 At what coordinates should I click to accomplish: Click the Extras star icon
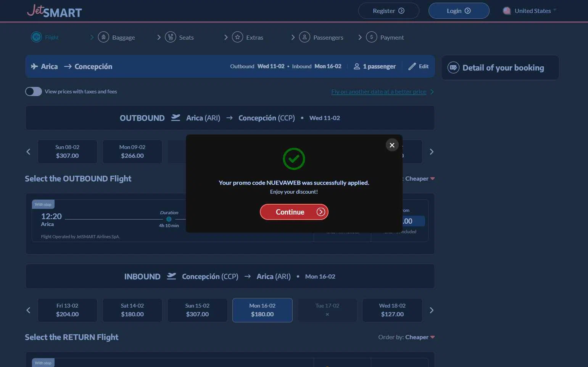point(237,37)
